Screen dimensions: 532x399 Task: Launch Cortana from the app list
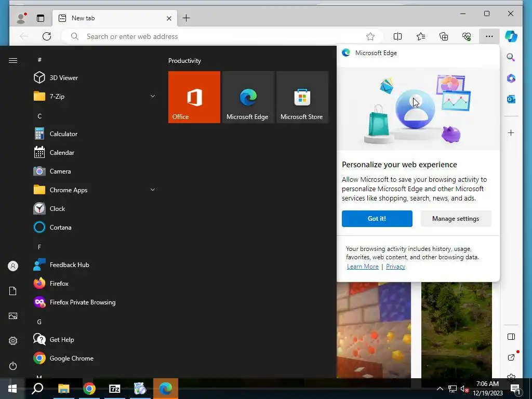pos(95,228)
